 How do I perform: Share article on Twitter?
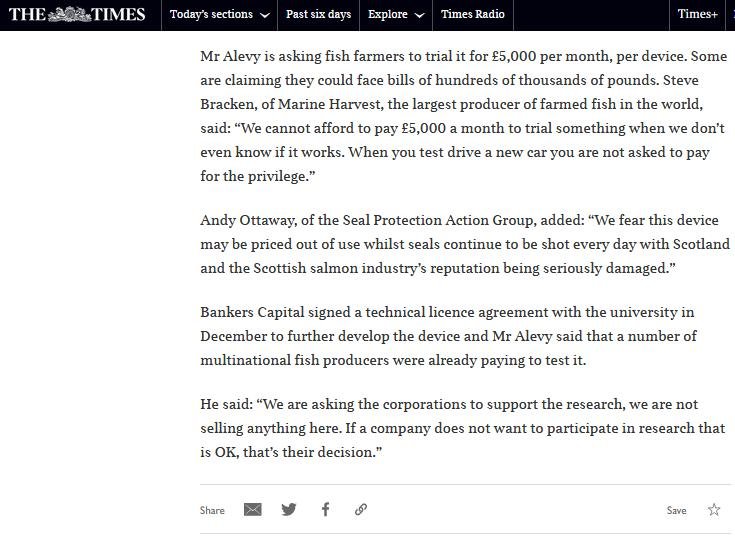click(289, 509)
